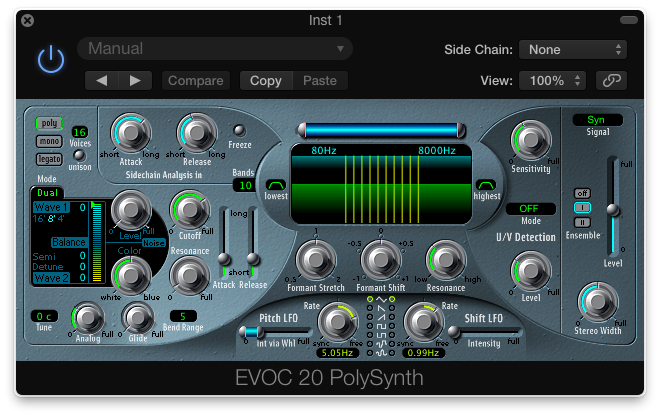This screenshot has width=660, height=417.
Task: Click the Pitch LFO 5.05Hz rate display
Action: tap(337, 353)
